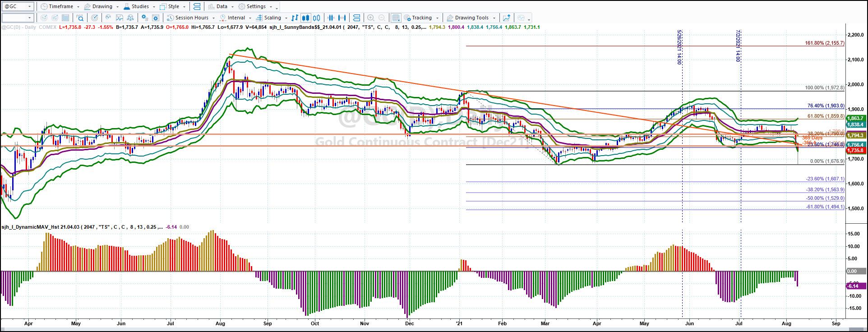Click the stacked panels icon beside Style

[x=197, y=6]
